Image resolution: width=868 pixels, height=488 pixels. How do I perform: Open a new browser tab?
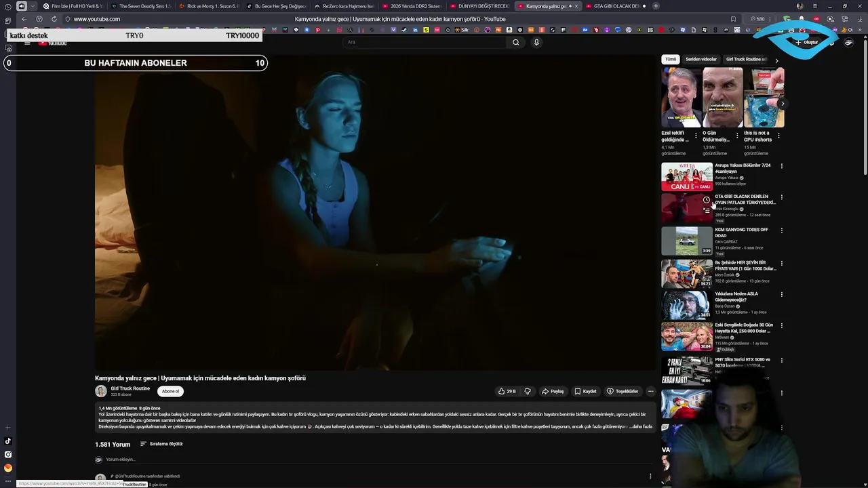click(x=656, y=6)
